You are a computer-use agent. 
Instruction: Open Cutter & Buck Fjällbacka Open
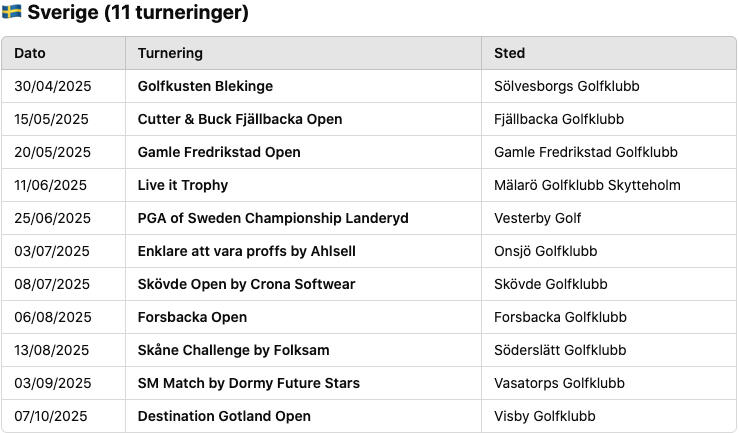[x=240, y=119]
